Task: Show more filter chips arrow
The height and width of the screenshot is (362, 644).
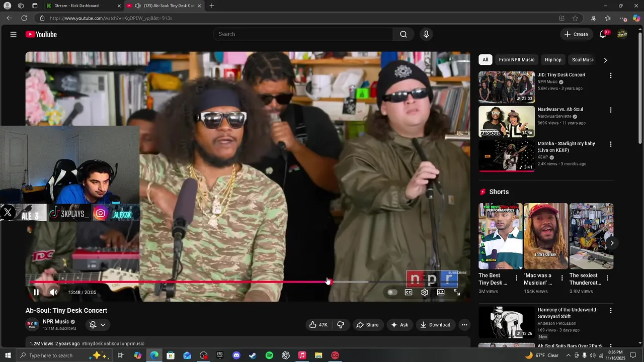Action: coord(605,60)
